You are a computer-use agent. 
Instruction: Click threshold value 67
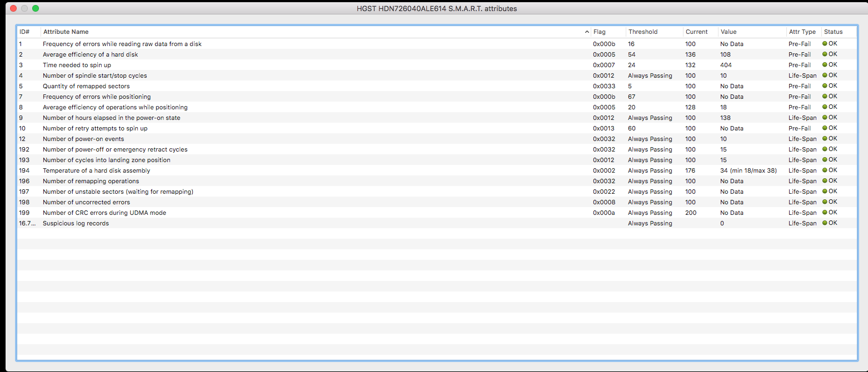coord(632,97)
